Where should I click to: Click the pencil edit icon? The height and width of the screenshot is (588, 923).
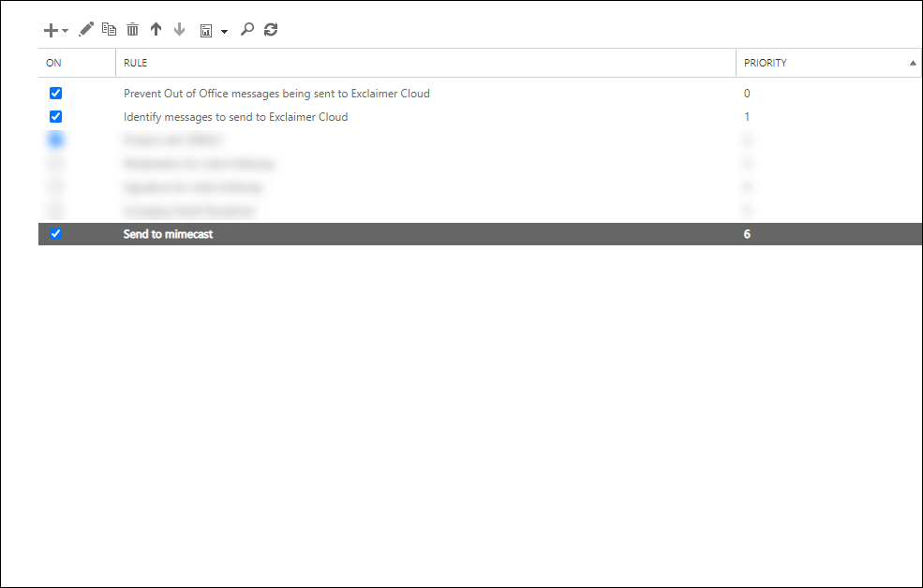click(86, 30)
